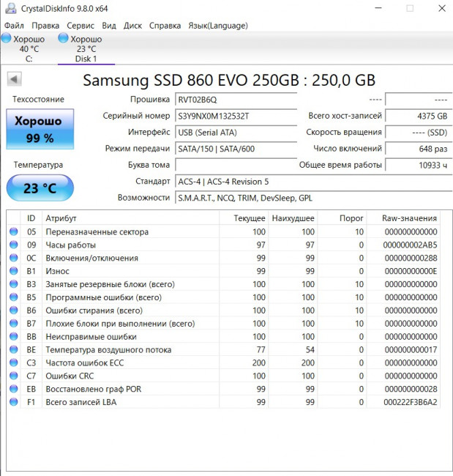Screen dimensions: 453x476
Task: Click the ID column header
Action: 31,218
